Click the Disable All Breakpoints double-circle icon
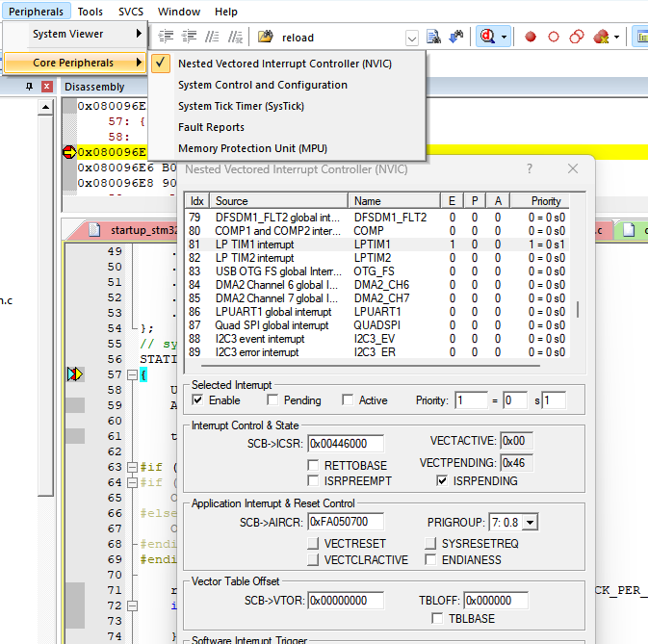This screenshot has width=648, height=644. (x=577, y=38)
